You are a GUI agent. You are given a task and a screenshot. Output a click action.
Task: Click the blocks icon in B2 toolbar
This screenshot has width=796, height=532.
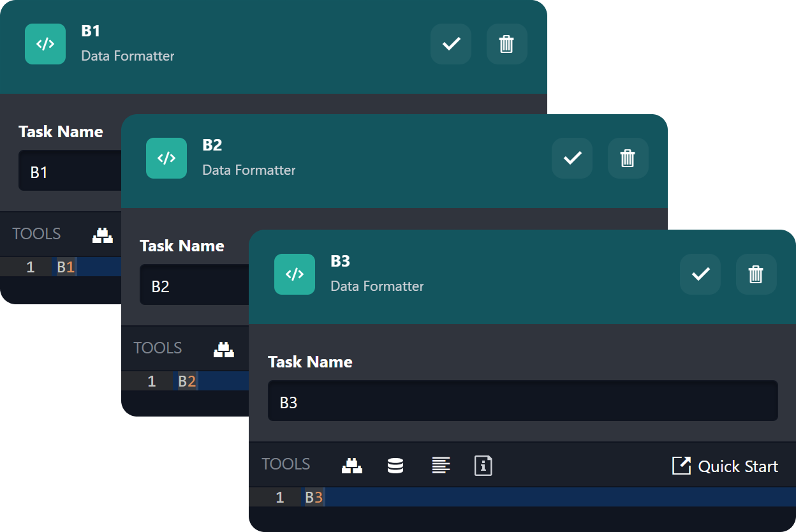click(224, 350)
